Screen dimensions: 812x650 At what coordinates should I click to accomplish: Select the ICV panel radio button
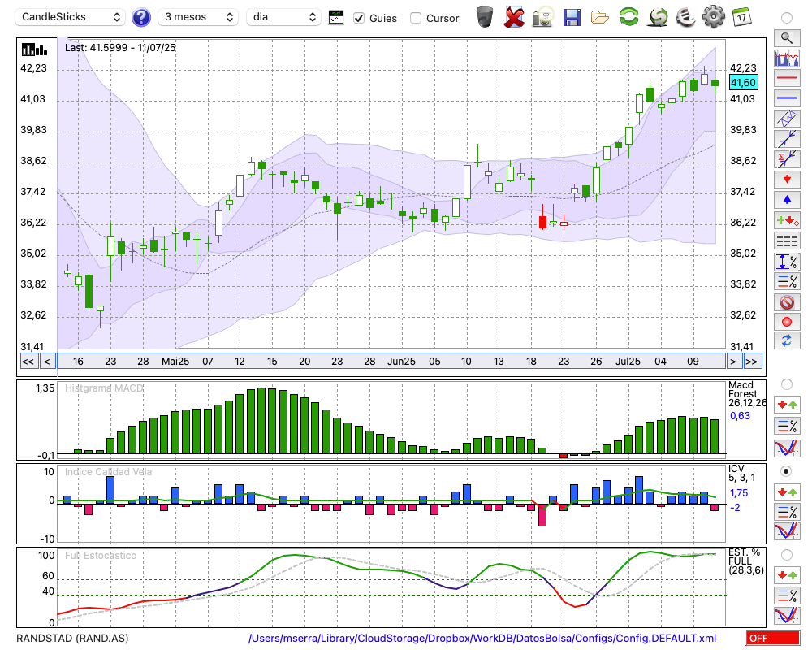coord(787,471)
